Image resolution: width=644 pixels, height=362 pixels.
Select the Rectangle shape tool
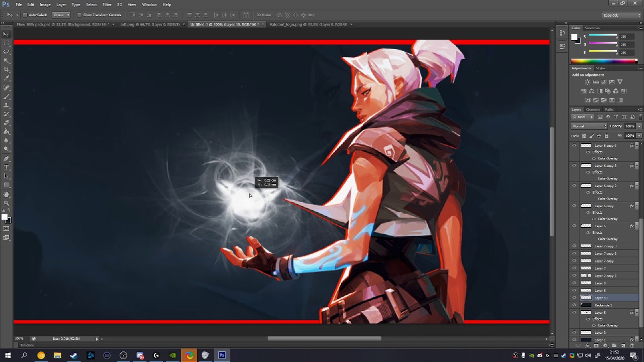click(x=7, y=184)
